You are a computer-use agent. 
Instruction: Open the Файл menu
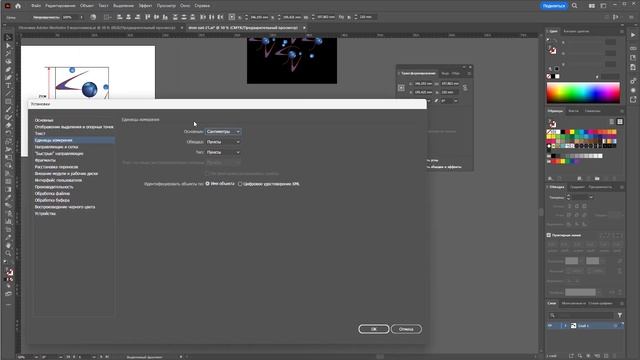(36, 6)
